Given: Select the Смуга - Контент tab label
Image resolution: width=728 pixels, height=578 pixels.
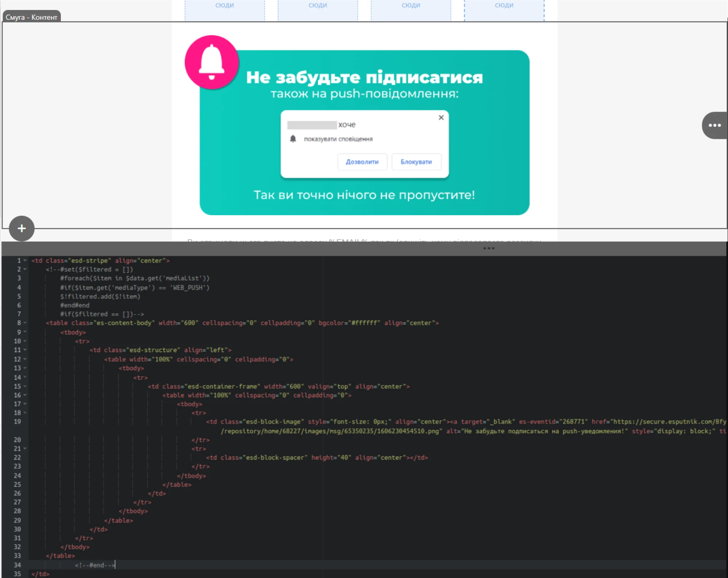Looking at the screenshot, I should click(x=31, y=17).
